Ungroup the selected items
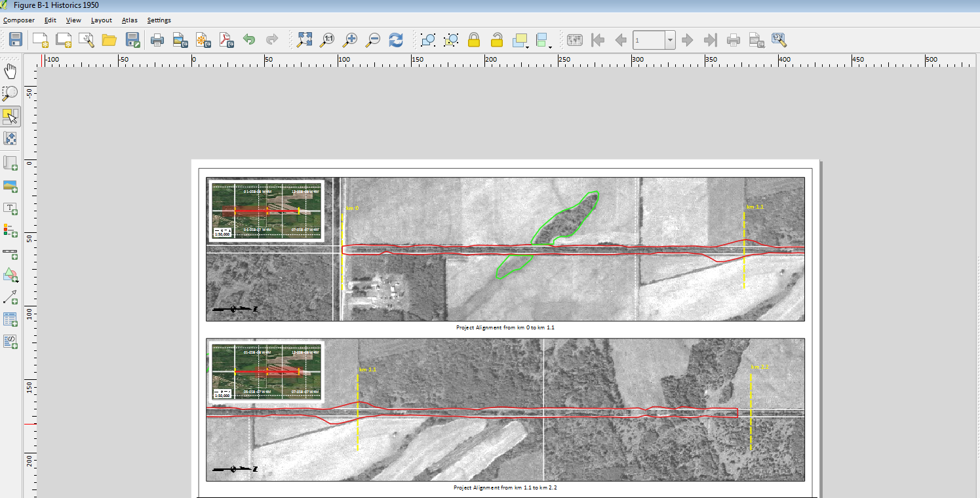Viewport: 980px width, 498px height. (451, 40)
